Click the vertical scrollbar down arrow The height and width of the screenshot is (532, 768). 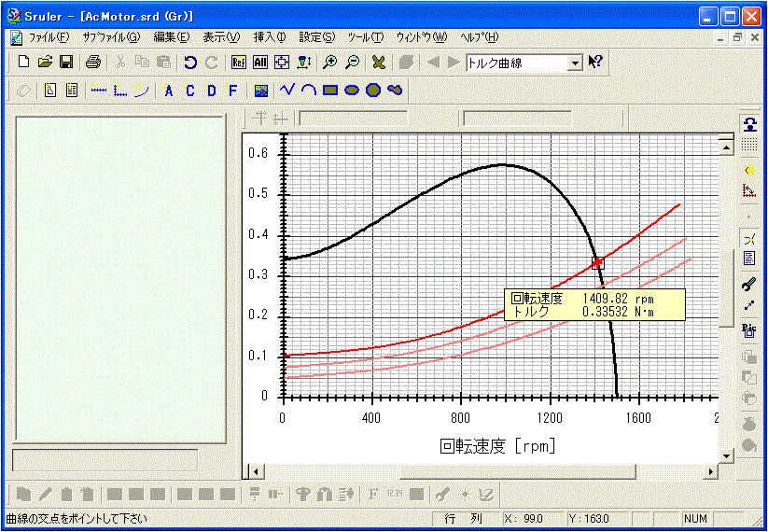pos(726,456)
